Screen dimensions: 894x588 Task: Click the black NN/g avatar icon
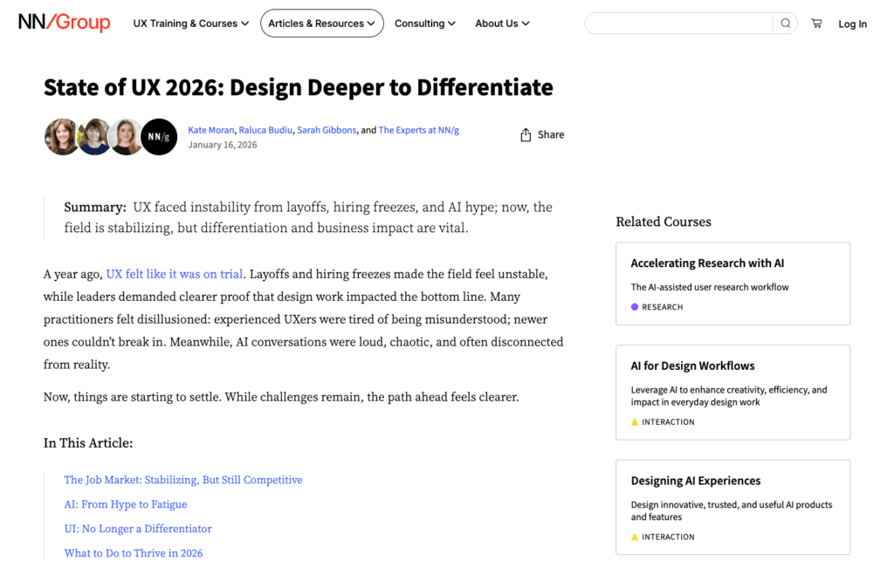point(159,137)
